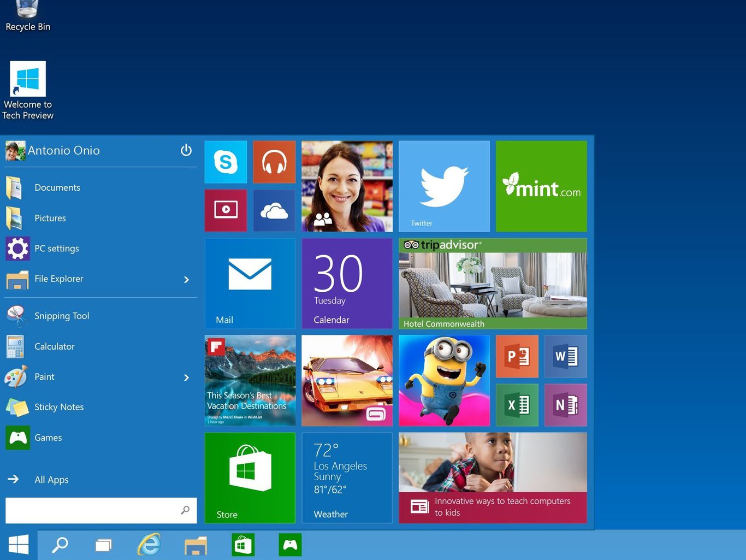Launch PowerPoint from its tile
This screenshot has width=746, height=560.
point(517,356)
